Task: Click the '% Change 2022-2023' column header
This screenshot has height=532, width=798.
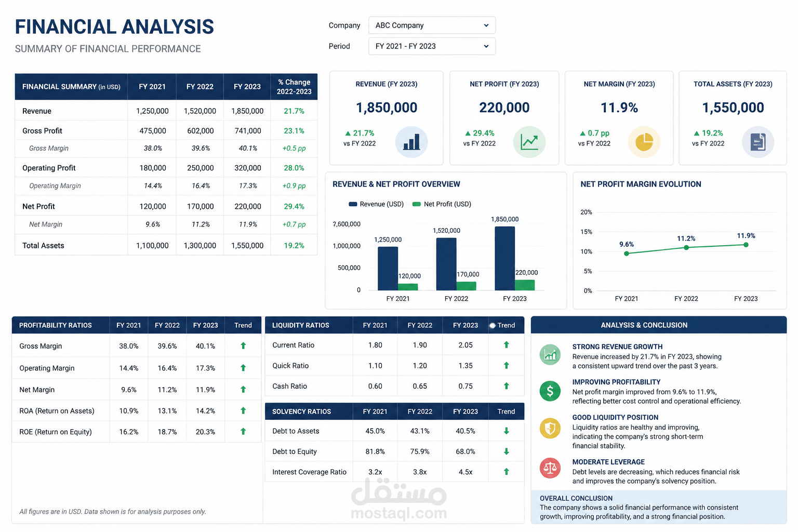Action: (x=294, y=87)
